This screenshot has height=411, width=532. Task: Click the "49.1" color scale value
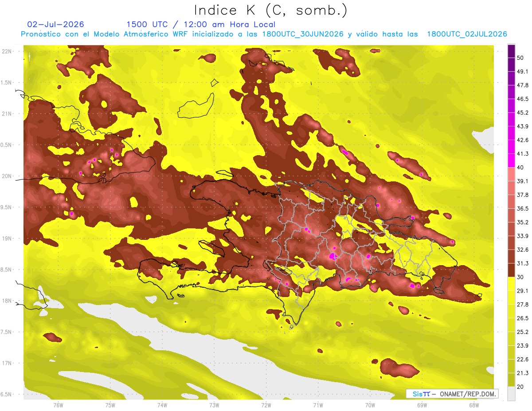523,71
